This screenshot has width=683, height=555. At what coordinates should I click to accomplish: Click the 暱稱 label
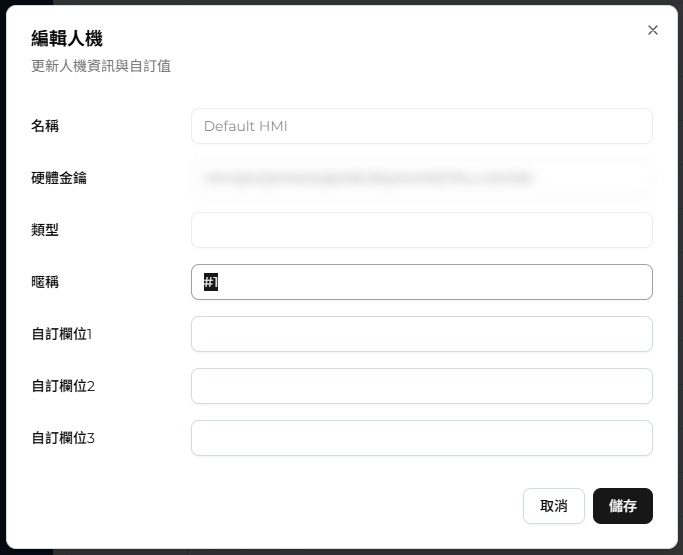[44, 282]
